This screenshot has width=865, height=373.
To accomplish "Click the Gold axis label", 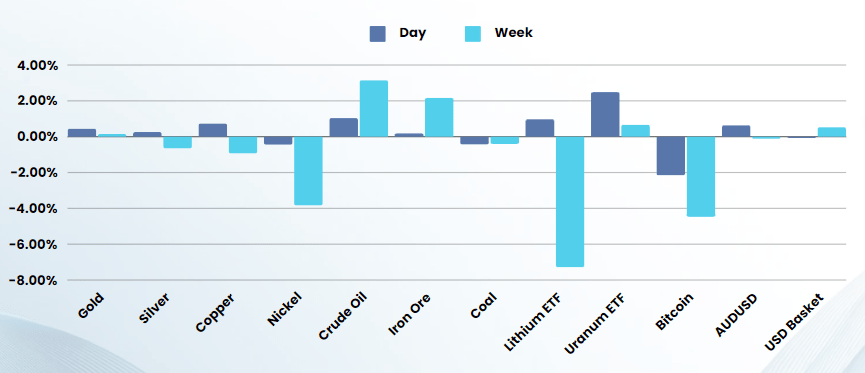I will (90, 306).
